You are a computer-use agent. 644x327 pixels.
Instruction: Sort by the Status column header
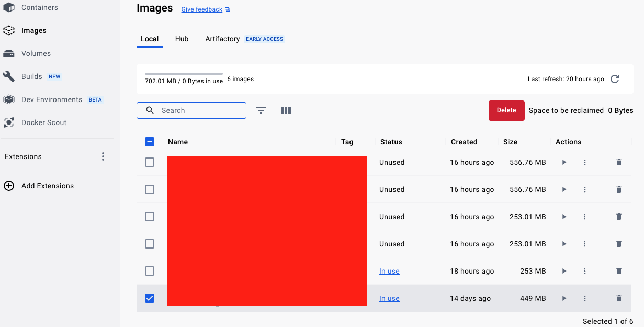click(391, 142)
